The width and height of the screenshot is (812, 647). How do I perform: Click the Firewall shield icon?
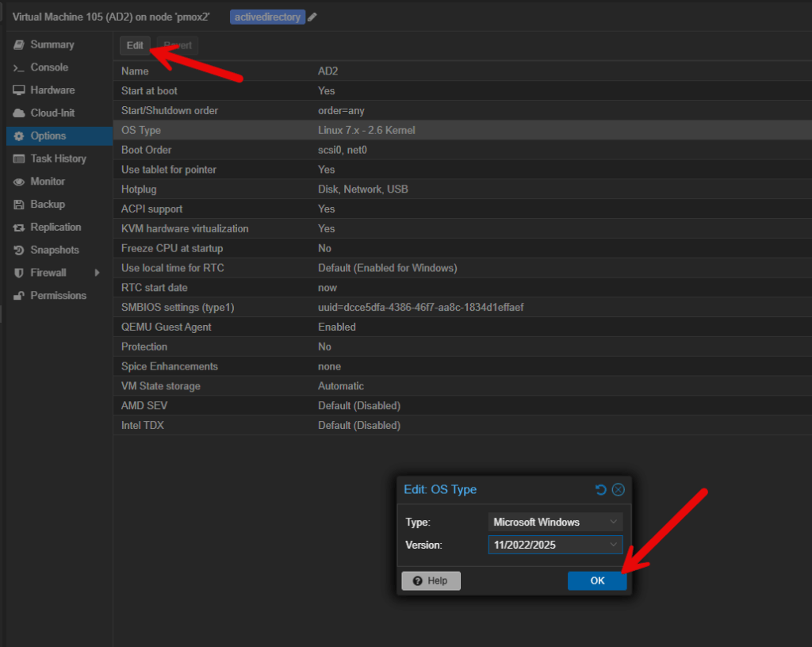point(19,273)
